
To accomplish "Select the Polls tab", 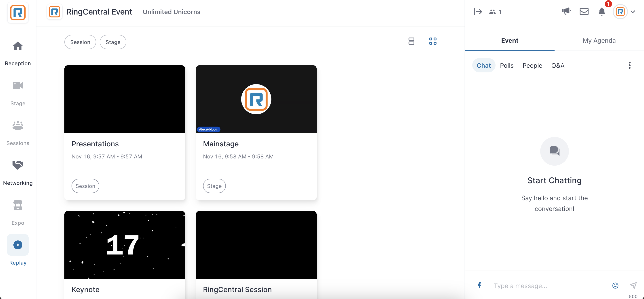I will 506,65.
